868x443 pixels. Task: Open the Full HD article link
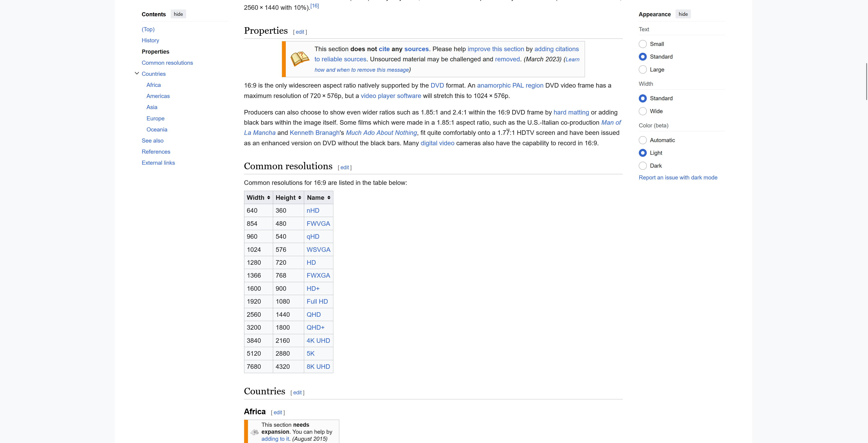pos(317,301)
